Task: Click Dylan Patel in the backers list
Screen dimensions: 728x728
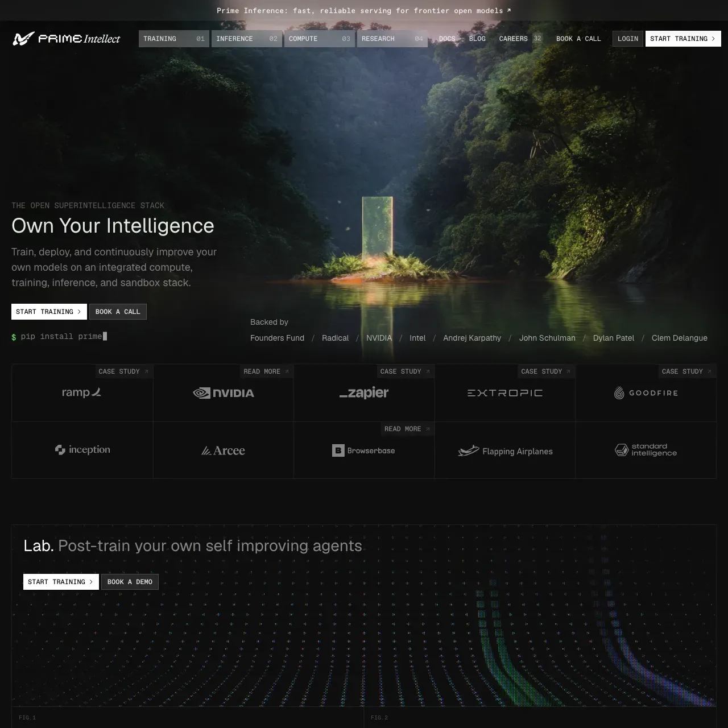Action: [614, 338]
